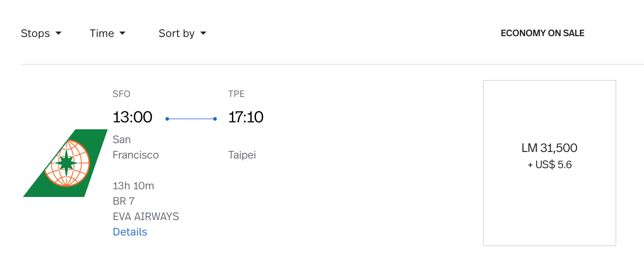644x257 pixels.
Task: Expand the Time filter dropdown
Action: click(107, 33)
